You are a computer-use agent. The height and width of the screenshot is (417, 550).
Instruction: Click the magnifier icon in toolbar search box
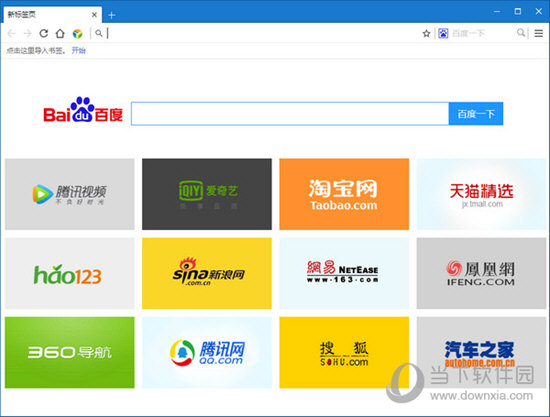(521, 33)
